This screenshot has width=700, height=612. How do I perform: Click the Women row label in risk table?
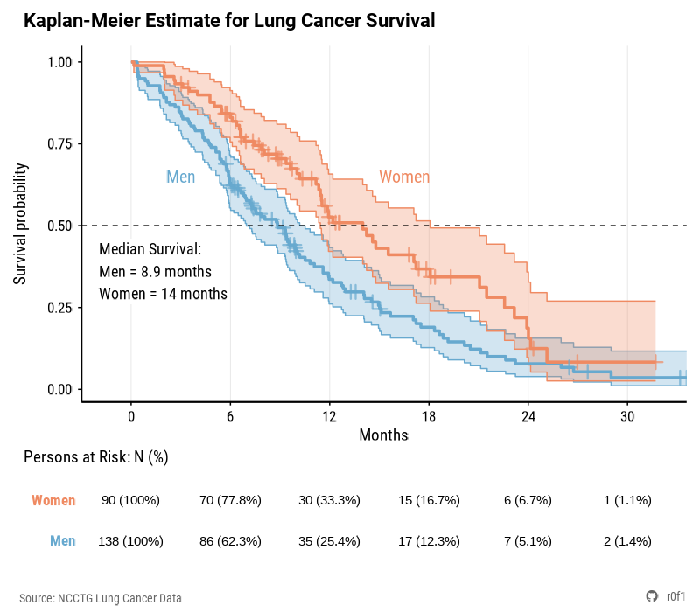53,501
